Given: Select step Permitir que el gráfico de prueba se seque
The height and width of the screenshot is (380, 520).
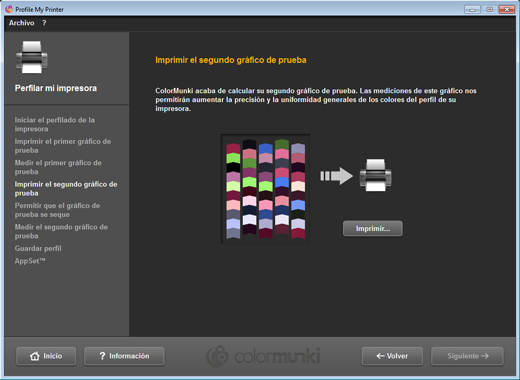Looking at the screenshot, I should [x=57, y=210].
